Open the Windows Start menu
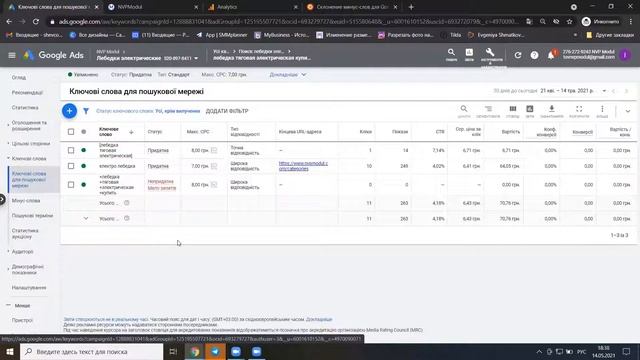 pyautogui.click(x=10, y=351)
